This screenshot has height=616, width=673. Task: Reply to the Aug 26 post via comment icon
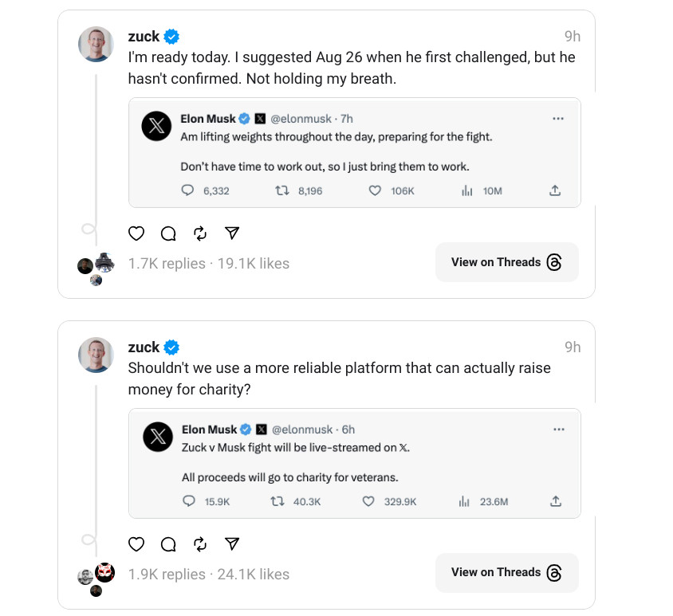click(168, 233)
